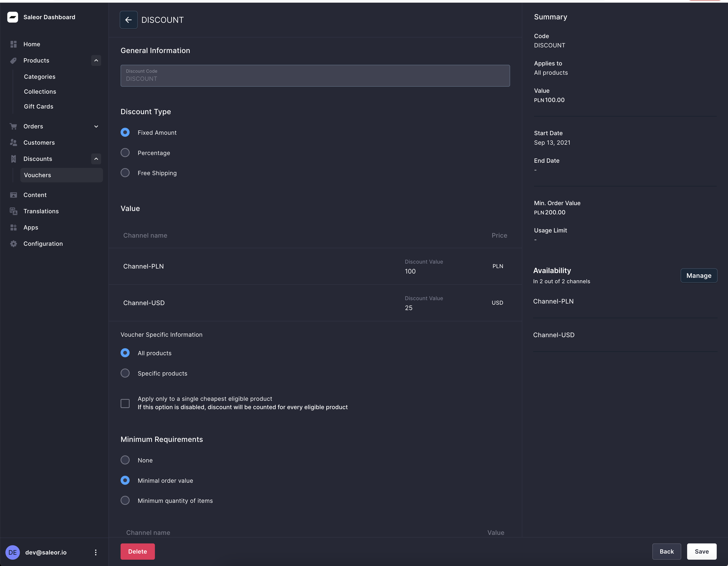This screenshot has width=728, height=566.
Task: Open Configuration via the gear icon
Action: click(13, 244)
